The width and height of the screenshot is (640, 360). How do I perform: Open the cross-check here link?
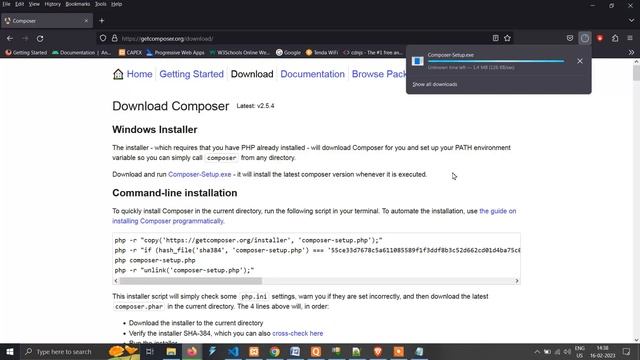298,333
